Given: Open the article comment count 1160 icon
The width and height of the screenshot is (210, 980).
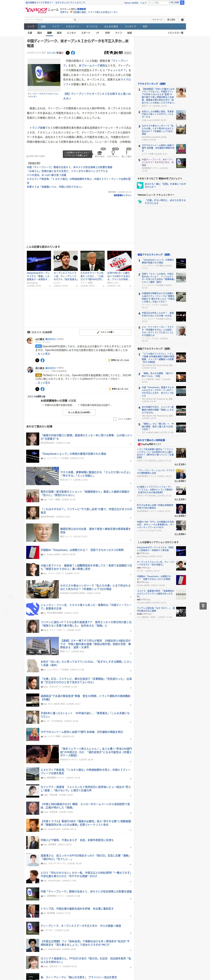Looking at the screenshot, I should 52,53.
